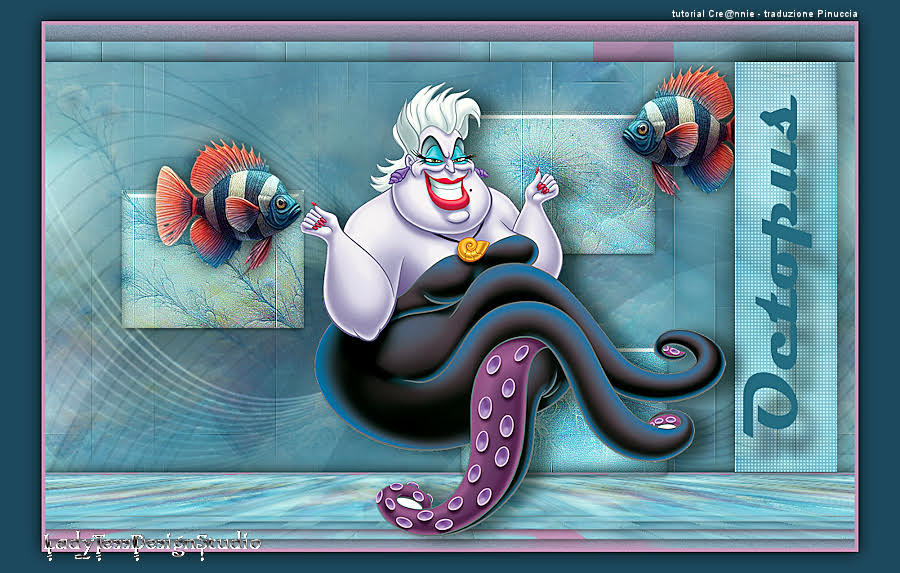Click the 'tutorial Cre@nnie - traduzione Pinuccia' caption
The image size is (900, 573).
[x=765, y=13]
